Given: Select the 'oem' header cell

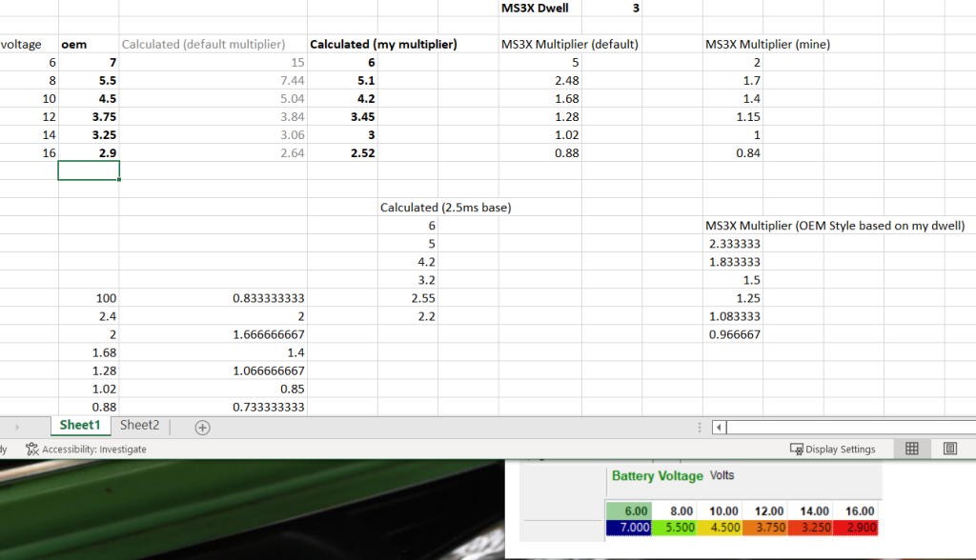Looking at the screenshot, I should (89, 44).
